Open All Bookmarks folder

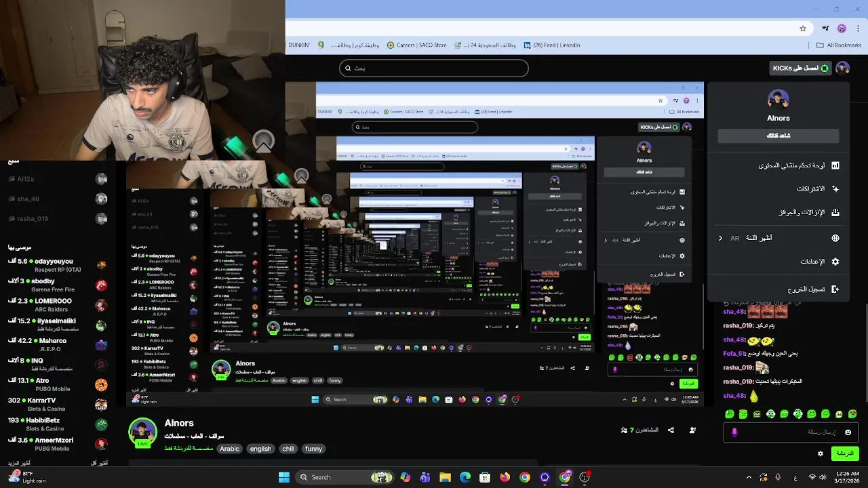(839, 45)
